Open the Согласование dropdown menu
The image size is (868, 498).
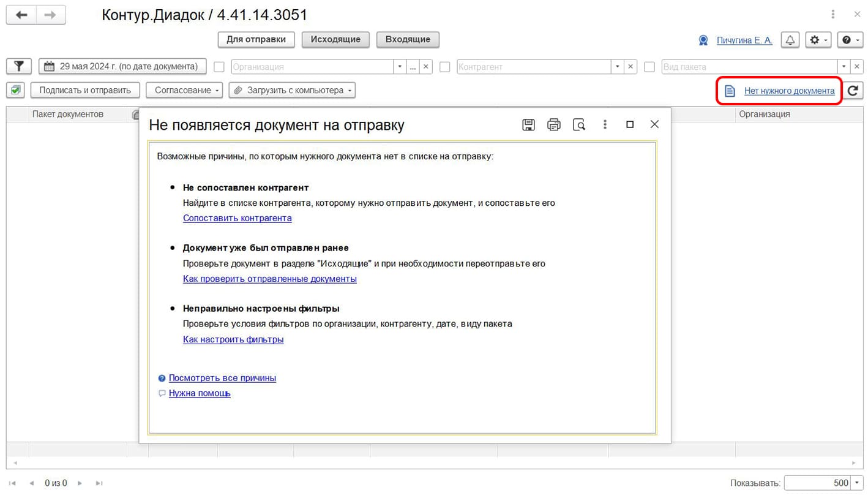[x=184, y=90]
